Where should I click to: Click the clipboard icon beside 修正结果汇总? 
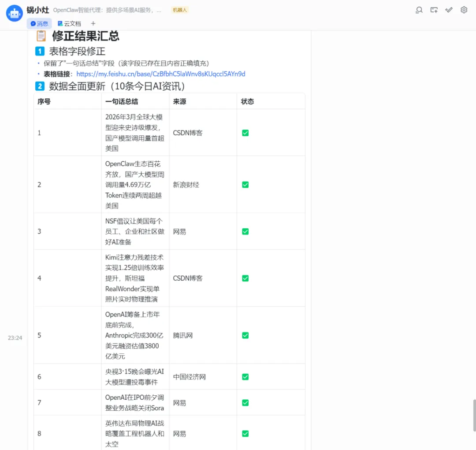click(x=41, y=36)
